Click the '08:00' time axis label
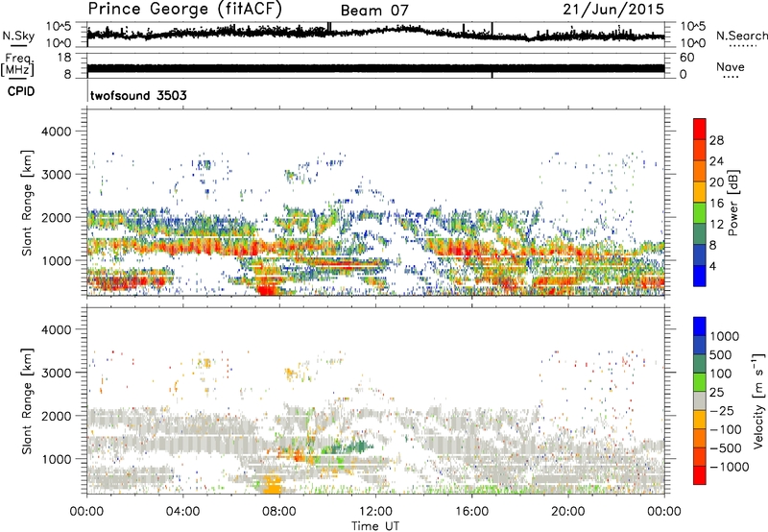Screen dimensions: 768x532 pyautogui.click(x=279, y=512)
